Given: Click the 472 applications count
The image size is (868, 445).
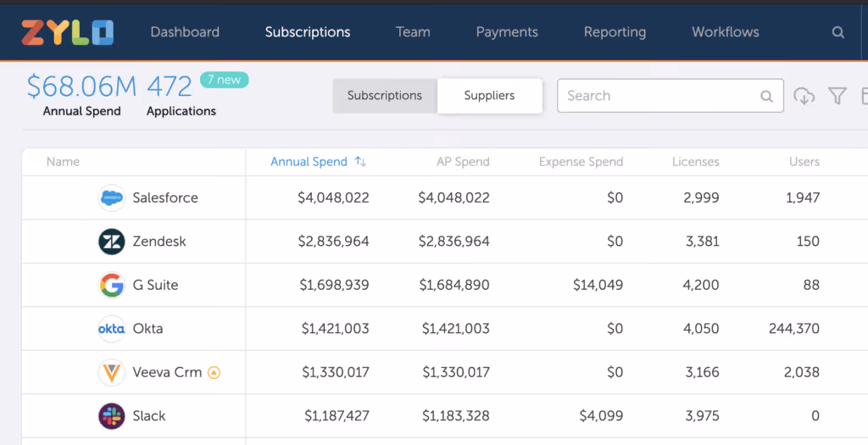Looking at the screenshot, I should 170,86.
